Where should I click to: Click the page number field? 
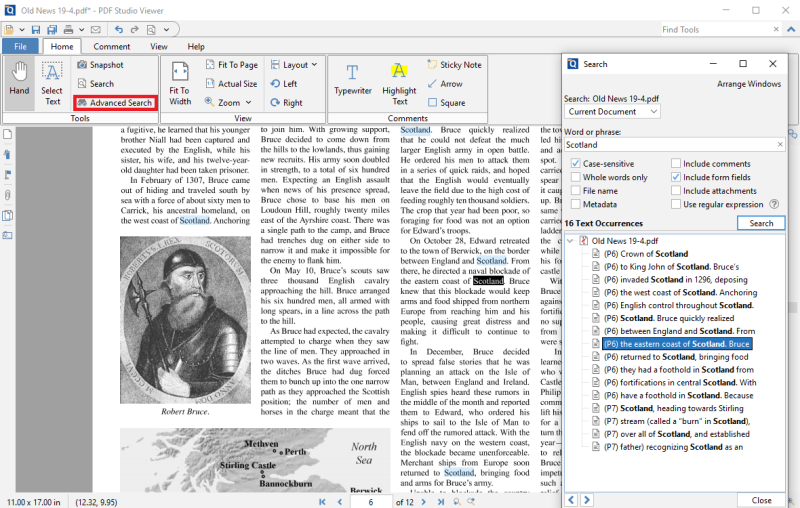pos(371,502)
